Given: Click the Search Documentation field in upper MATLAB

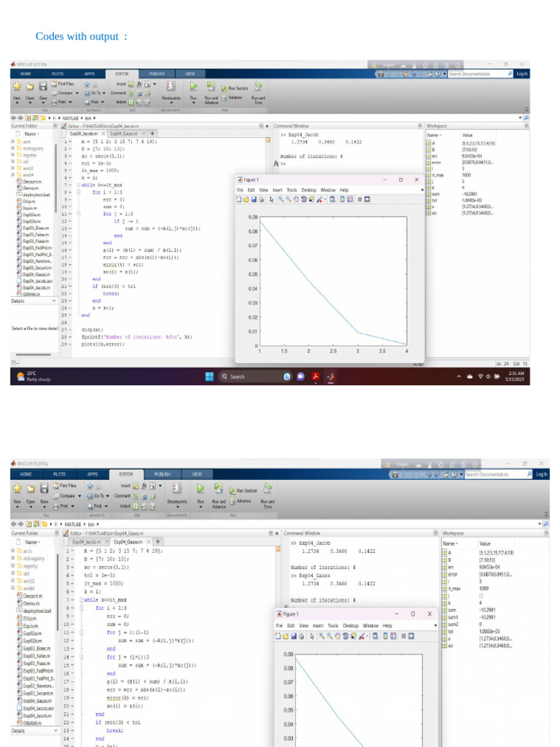Looking at the screenshot, I should [x=480, y=74].
